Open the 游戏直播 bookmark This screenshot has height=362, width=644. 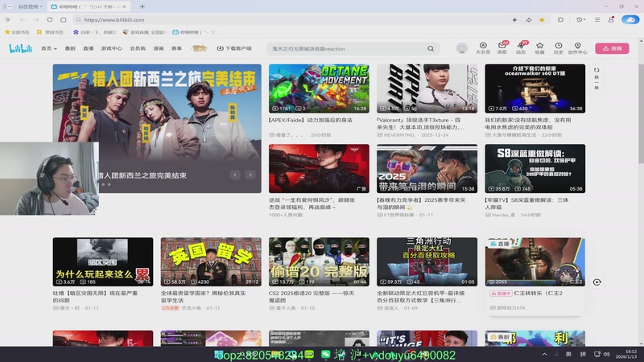click(x=145, y=32)
